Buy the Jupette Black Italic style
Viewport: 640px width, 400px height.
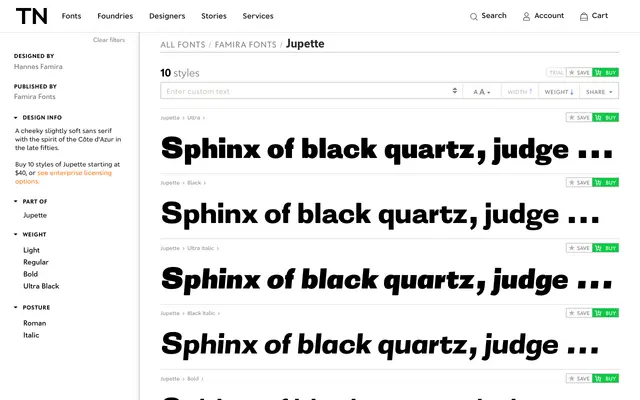point(605,313)
